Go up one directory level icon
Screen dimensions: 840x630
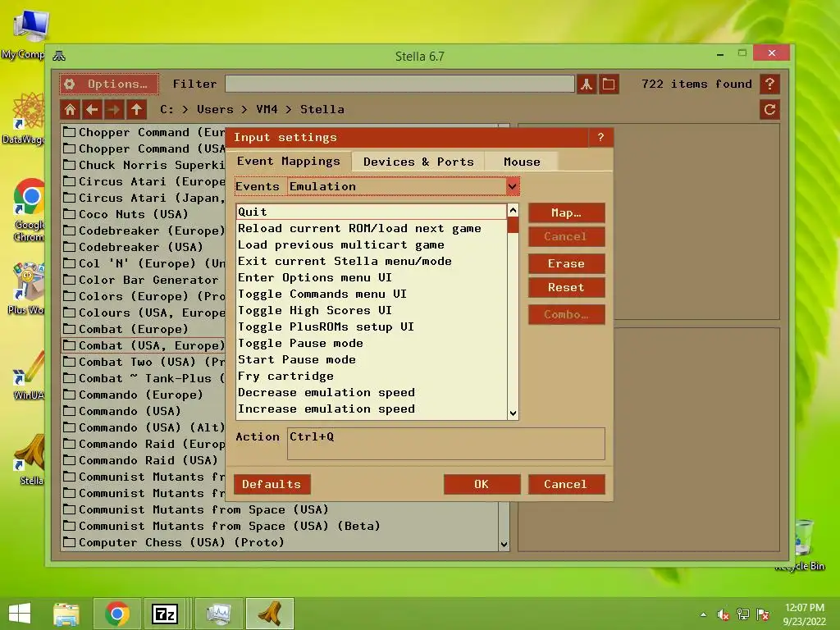point(137,110)
